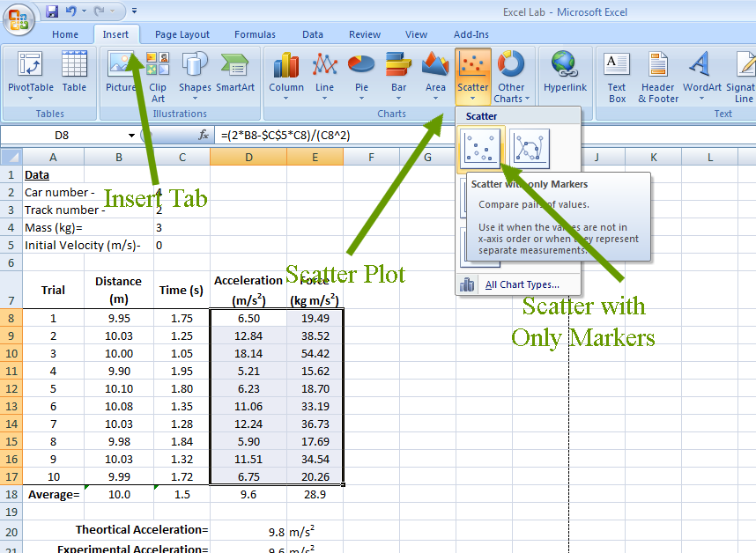Open the Line chart menu
The width and height of the screenshot is (756, 553).
point(324,75)
